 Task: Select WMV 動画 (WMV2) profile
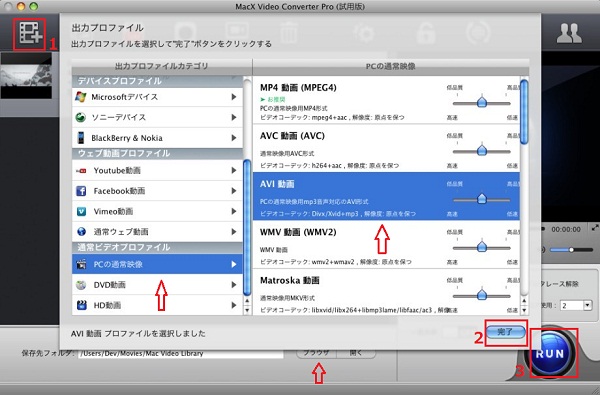[x=386, y=245]
